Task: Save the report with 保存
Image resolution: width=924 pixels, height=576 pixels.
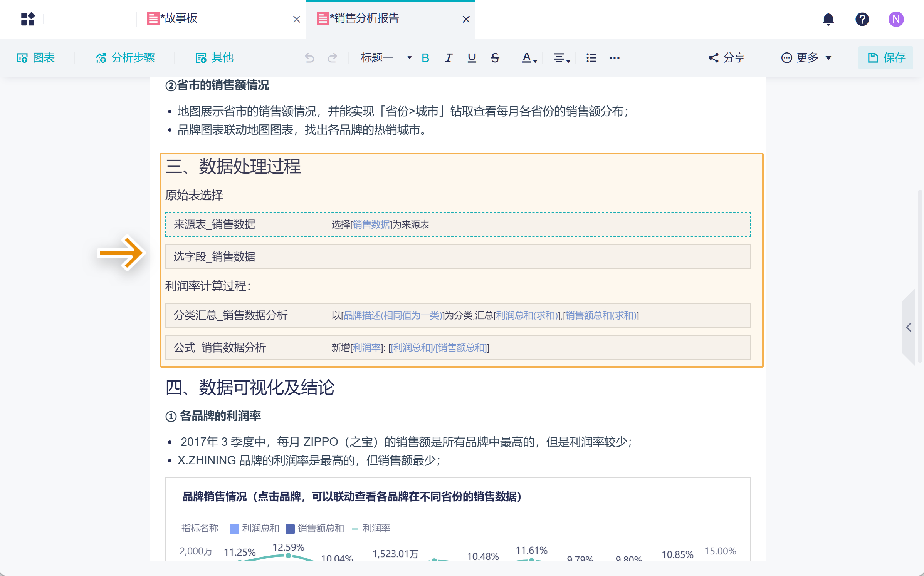Action: pos(886,58)
